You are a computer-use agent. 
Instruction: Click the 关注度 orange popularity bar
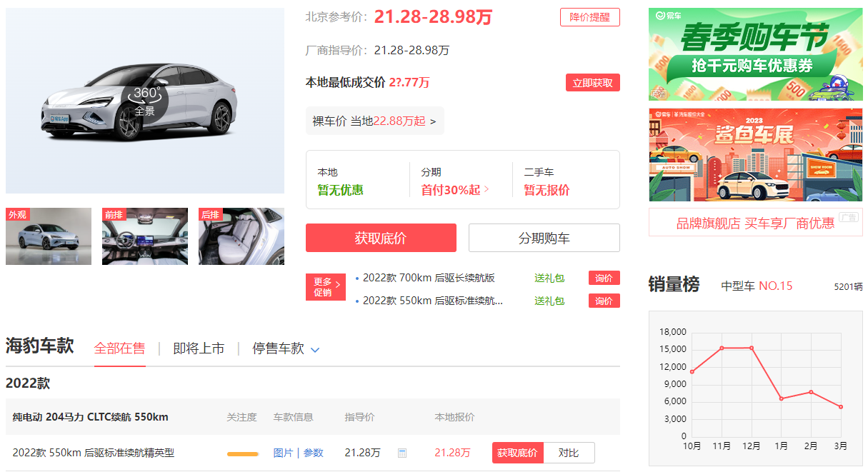coord(243,453)
